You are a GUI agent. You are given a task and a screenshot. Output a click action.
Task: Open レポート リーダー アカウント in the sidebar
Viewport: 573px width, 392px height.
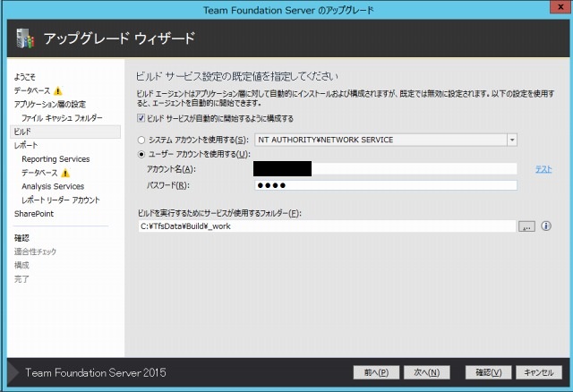[61, 200]
